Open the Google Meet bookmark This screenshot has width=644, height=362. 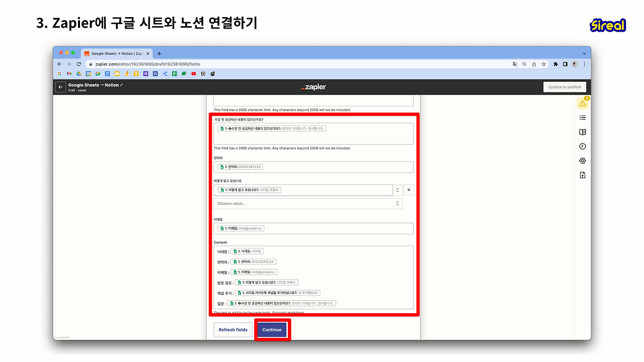[98, 73]
